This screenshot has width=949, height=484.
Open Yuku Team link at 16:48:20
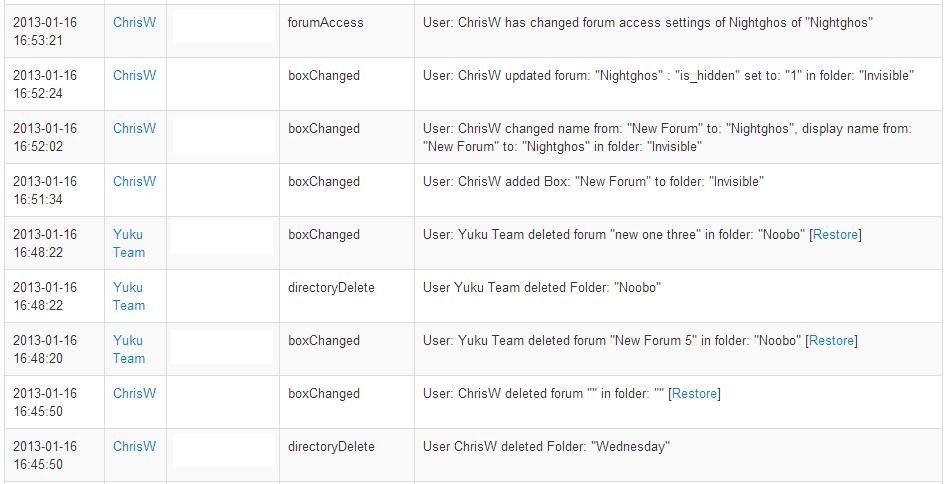pyautogui.click(x=129, y=349)
